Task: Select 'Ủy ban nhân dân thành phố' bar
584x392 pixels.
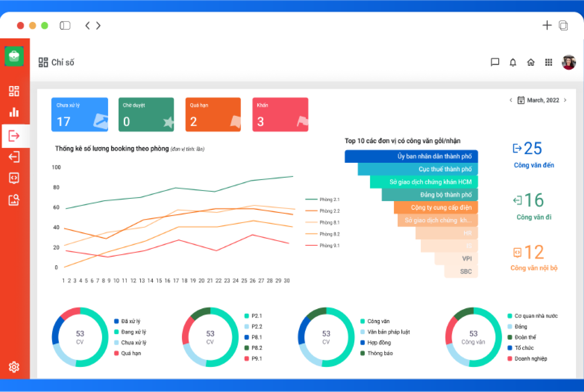Action: tap(411, 157)
